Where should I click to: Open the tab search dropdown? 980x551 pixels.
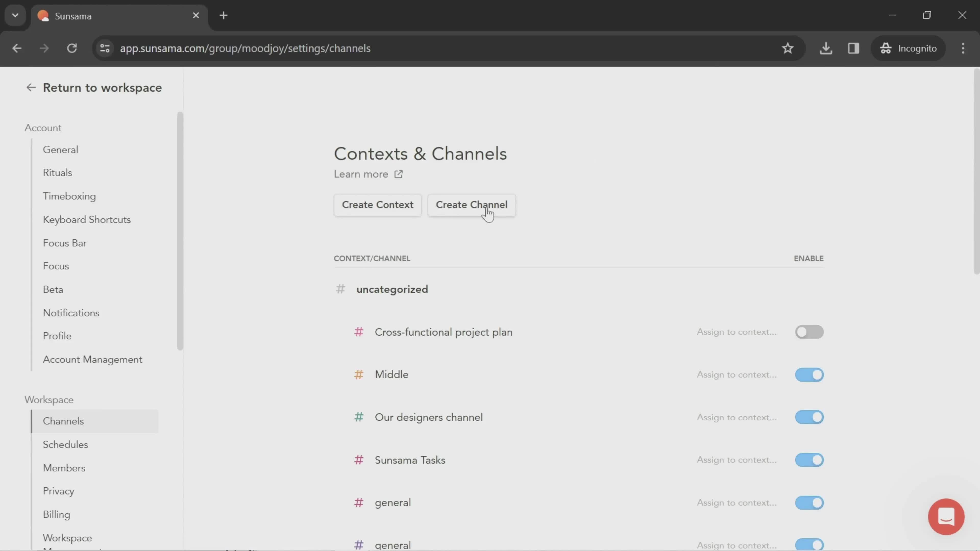[15, 16]
